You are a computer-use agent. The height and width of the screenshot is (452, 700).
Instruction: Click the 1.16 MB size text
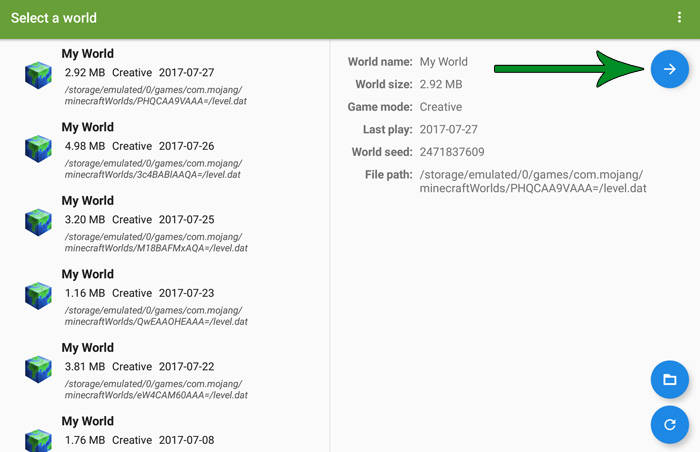[x=85, y=293]
